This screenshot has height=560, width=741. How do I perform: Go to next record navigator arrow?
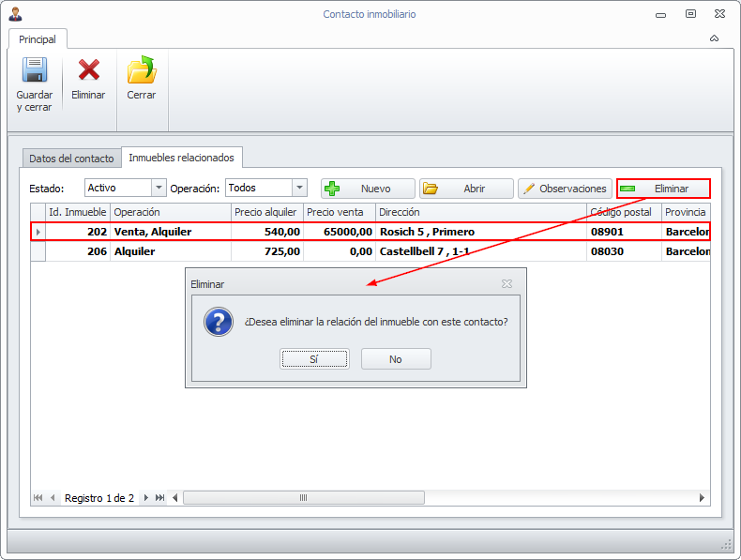tap(146, 497)
